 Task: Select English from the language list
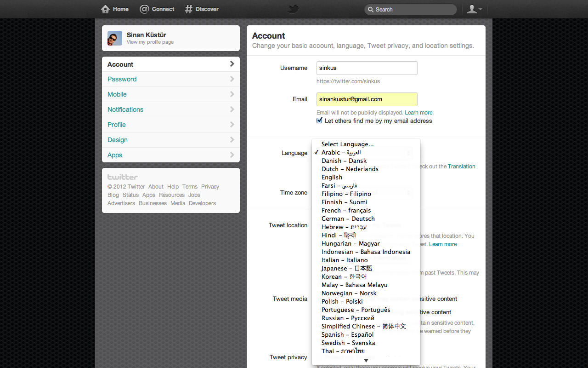[332, 177]
